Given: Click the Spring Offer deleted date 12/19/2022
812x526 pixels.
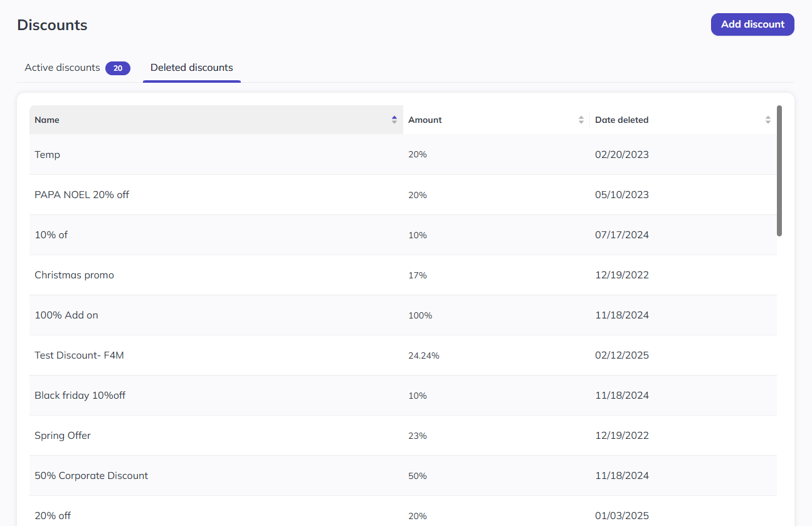Looking at the screenshot, I should pos(622,436).
